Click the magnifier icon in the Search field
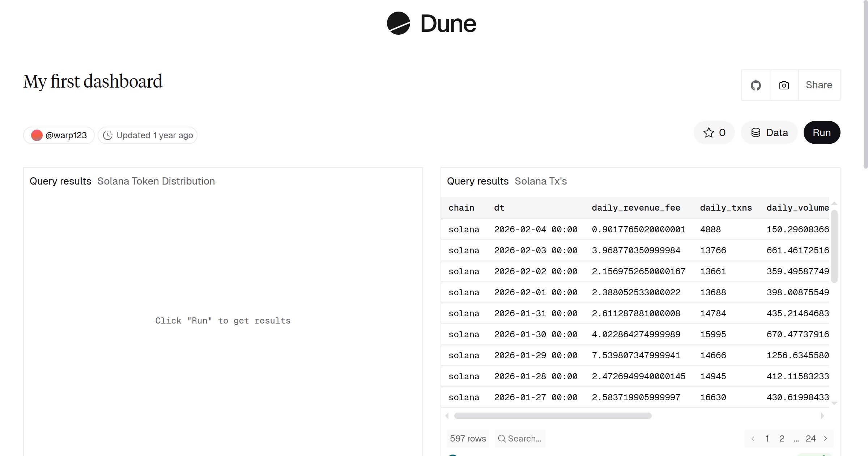The width and height of the screenshot is (868, 456). point(502,438)
